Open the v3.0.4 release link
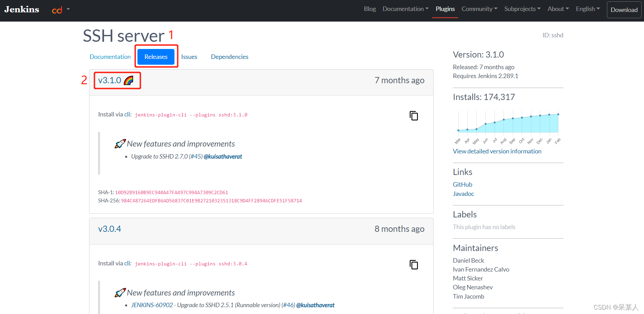Viewport: 644px width, 314px height. tap(110, 229)
